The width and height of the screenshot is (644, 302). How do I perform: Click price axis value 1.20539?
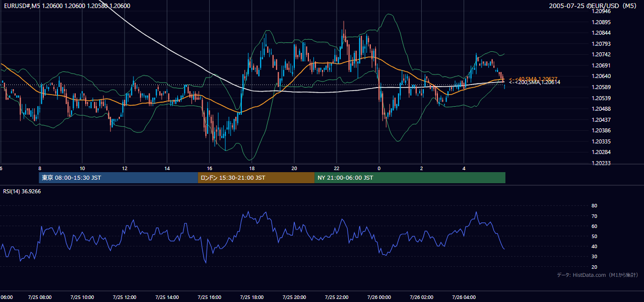(x=602, y=98)
